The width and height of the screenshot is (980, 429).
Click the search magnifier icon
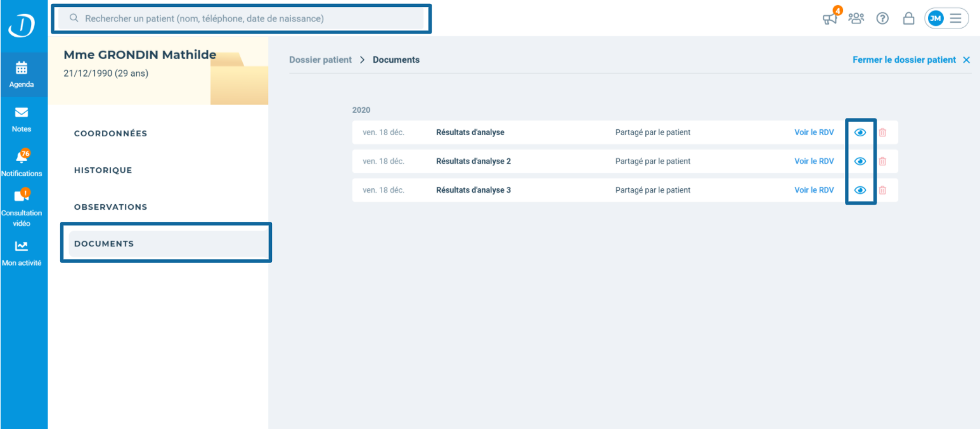coord(74,19)
